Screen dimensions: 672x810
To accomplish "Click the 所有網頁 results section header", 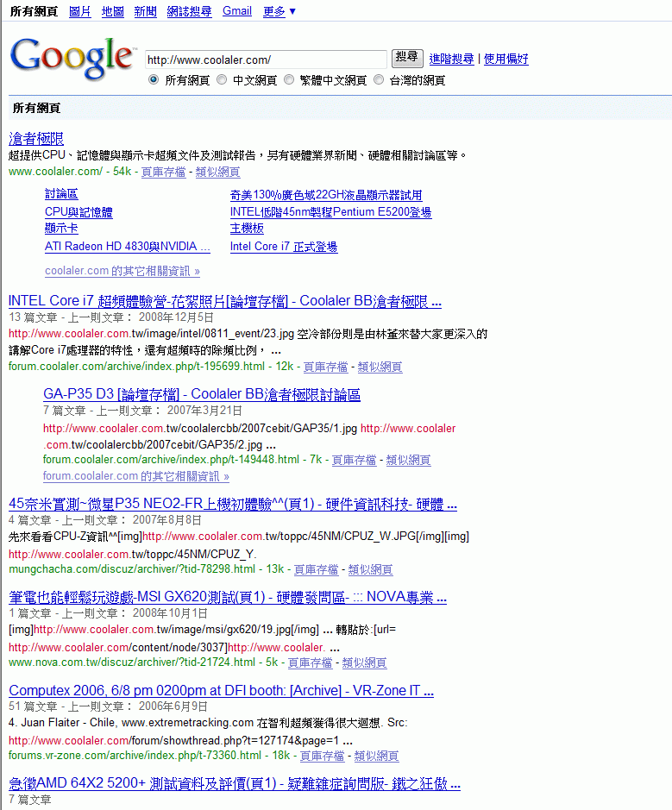I will (36, 108).
